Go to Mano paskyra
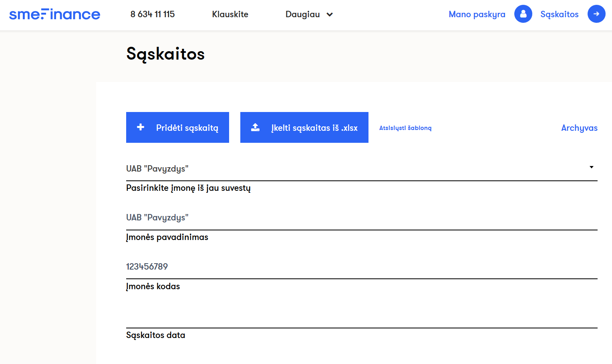 [x=477, y=14]
